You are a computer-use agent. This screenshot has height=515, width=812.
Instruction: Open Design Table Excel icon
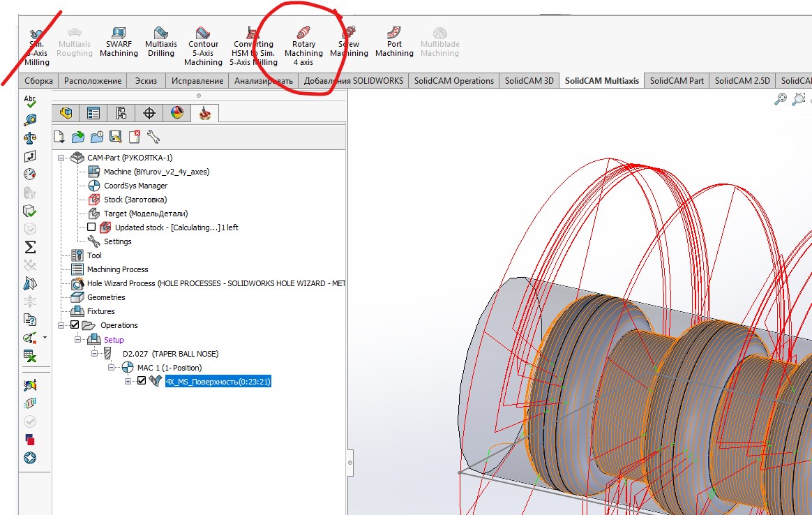click(30, 355)
